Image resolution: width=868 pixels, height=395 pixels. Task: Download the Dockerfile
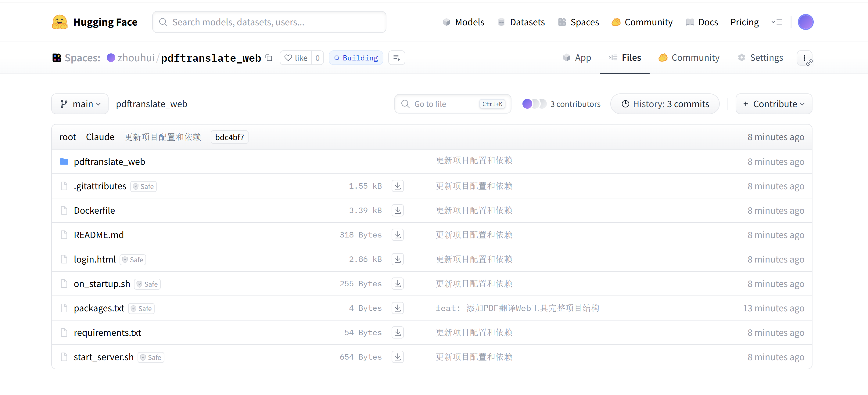coord(398,210)
